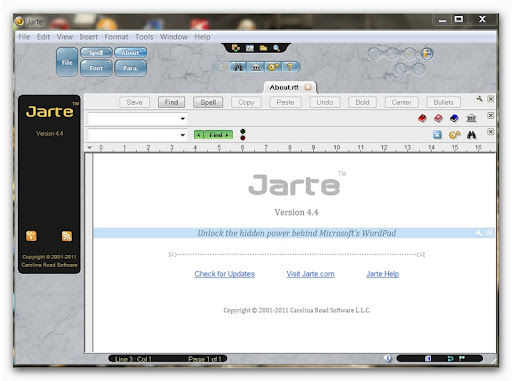Open the Format menu
The width and height of the screenshot is (512, 381).
(116, 37)
